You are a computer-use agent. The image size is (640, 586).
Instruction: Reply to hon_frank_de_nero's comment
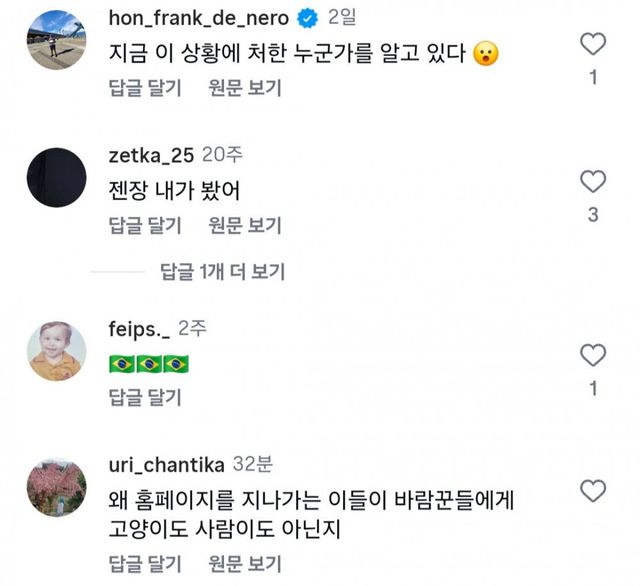pos(144,88)
